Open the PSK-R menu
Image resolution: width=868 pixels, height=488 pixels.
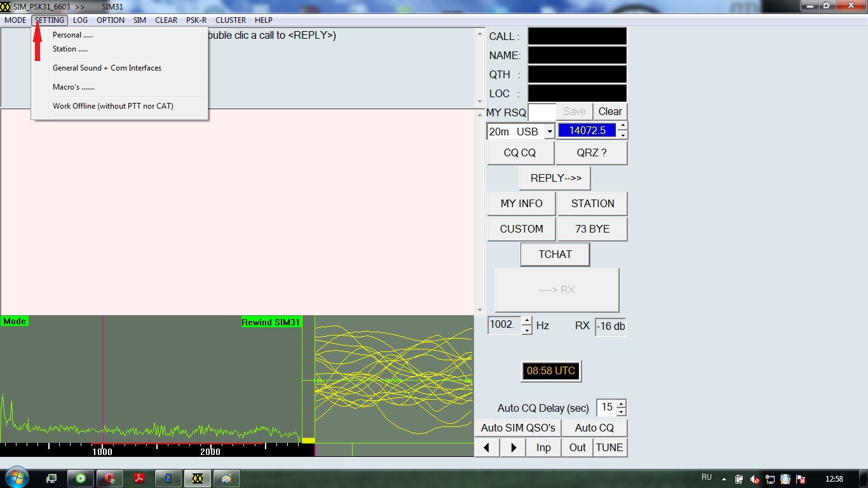click(x=196, y=20)
